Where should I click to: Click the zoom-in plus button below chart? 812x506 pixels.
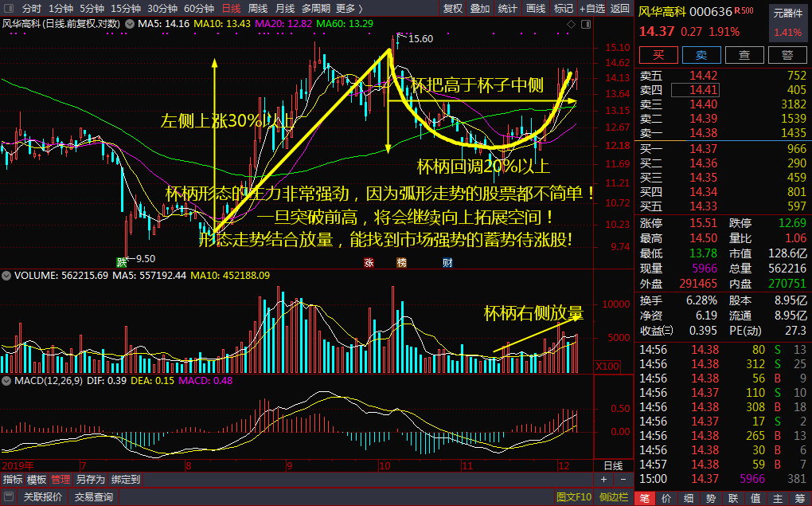tap(603, 480)
